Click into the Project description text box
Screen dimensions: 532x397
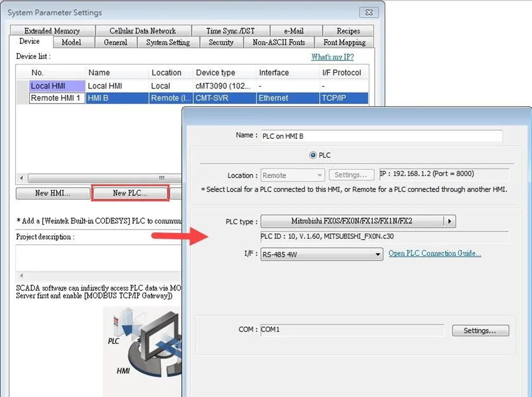(99, 258)
